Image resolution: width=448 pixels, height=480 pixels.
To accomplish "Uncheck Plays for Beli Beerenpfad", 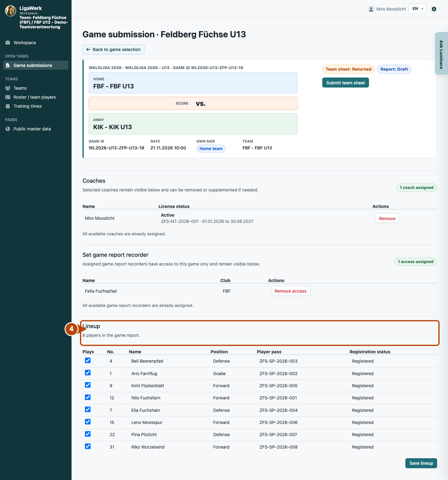I will (x=88, y=360).
